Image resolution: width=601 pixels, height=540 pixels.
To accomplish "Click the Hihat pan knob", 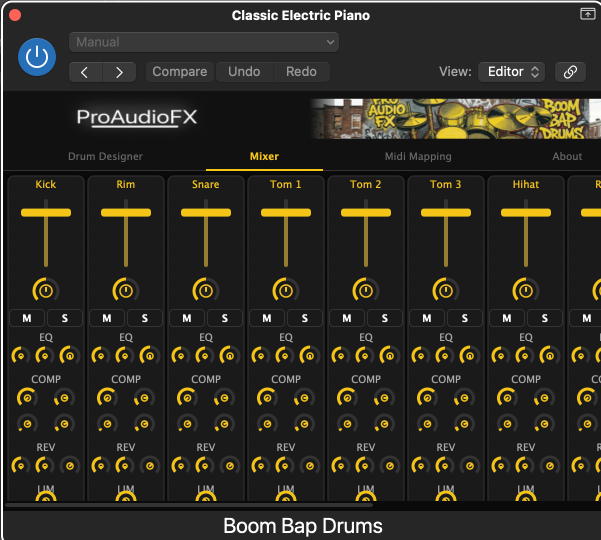I will coord(526,291).
